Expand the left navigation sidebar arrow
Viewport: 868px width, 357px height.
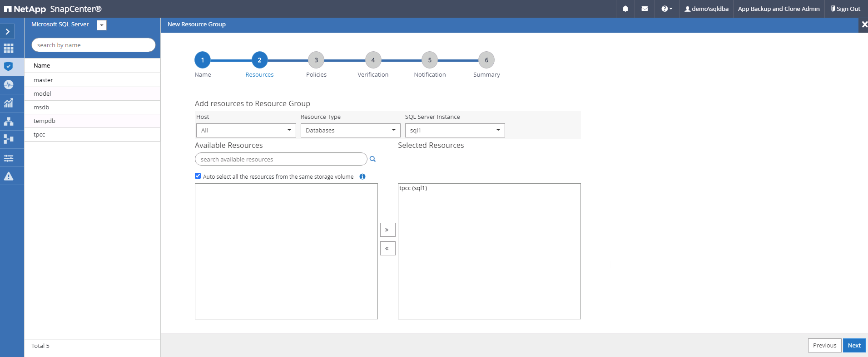click(x=8, y=32)
